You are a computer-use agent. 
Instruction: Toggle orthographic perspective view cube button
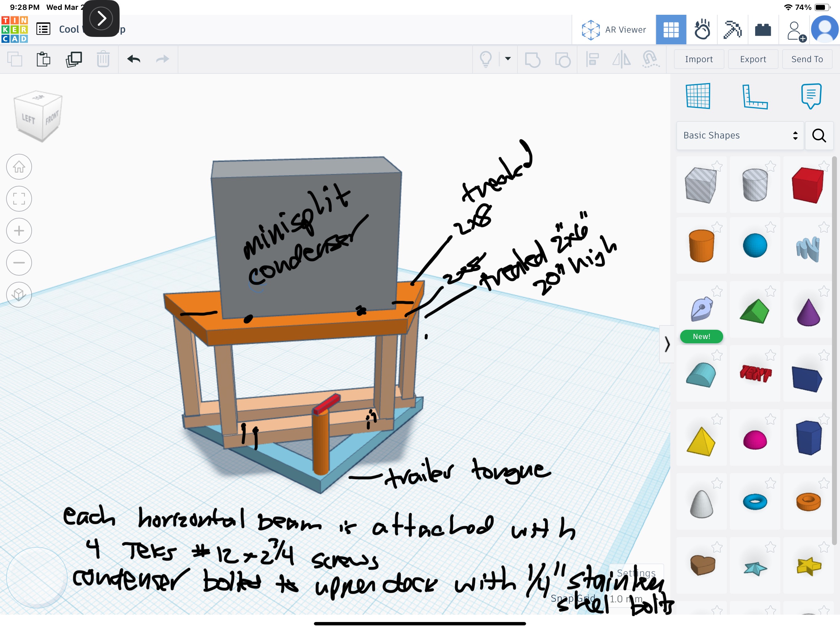pos(19,294)
